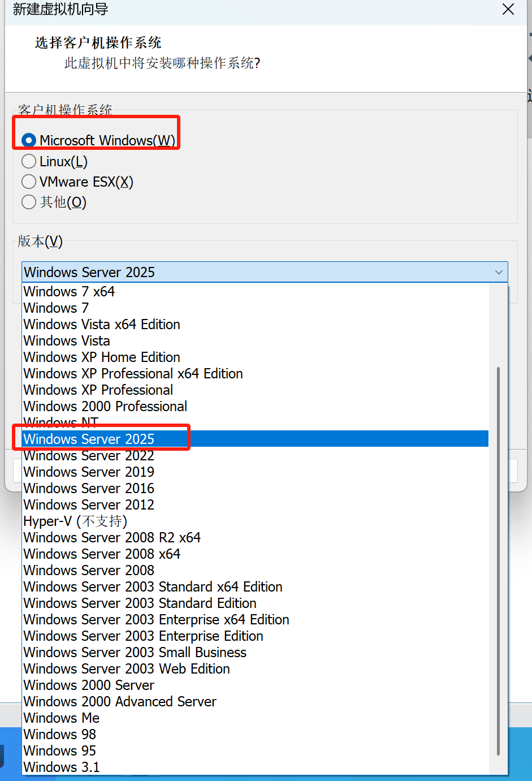This screenshot has width=532, height=781.
Task: Select the 其他 (Other) radio button
Action: [x=29, y=202]
